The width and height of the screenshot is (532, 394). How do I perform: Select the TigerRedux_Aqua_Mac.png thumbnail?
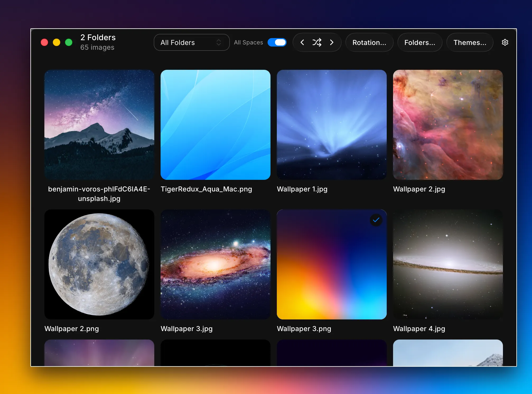[216, 125]
